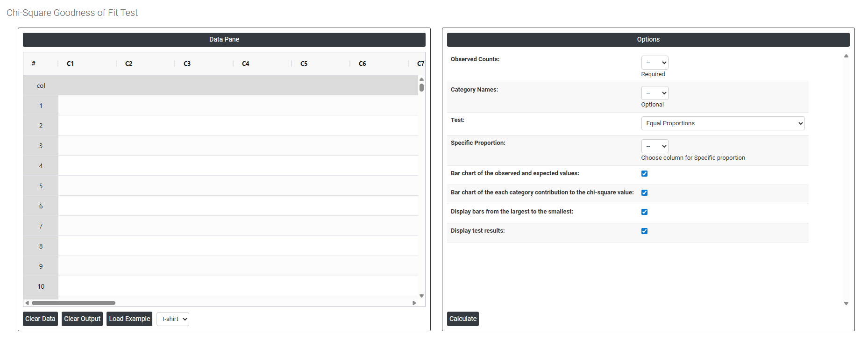Expand the Test type Equal Proportions dropdown
Image resolution: width=868 pixels, height=349 pixels.
(722, 123)
